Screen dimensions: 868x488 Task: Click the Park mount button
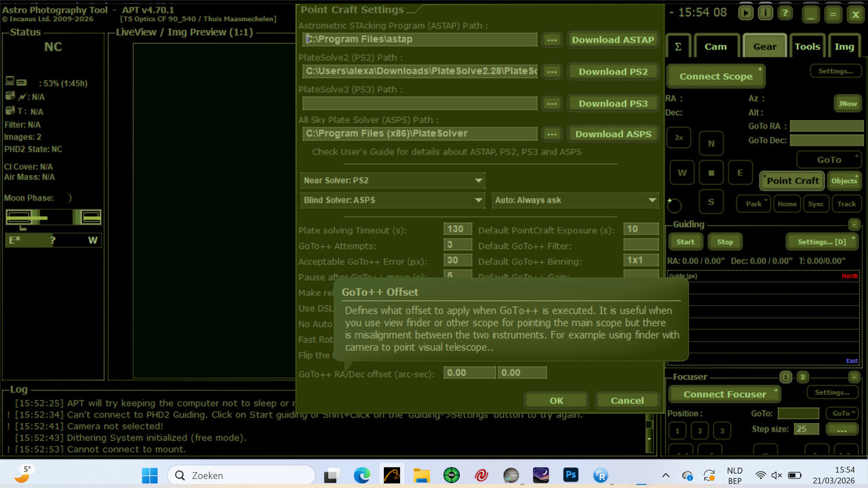(753, 204)
